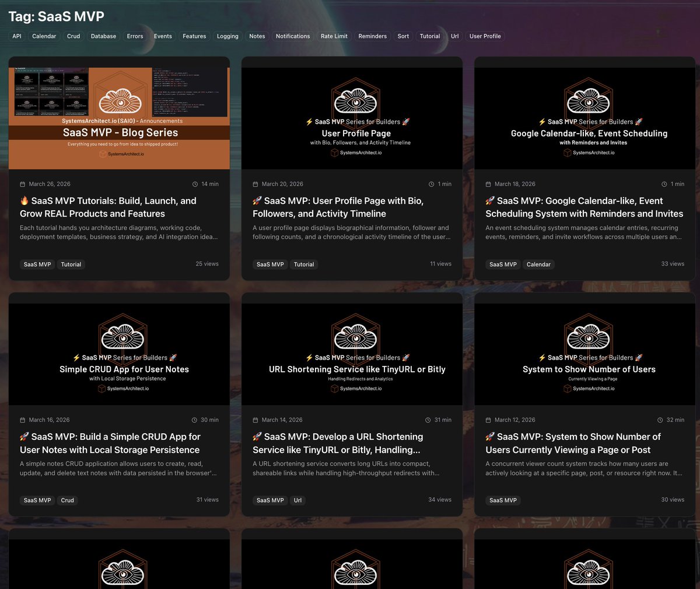Click SaaS MVP tag on Tutorials card

point(37,264)
